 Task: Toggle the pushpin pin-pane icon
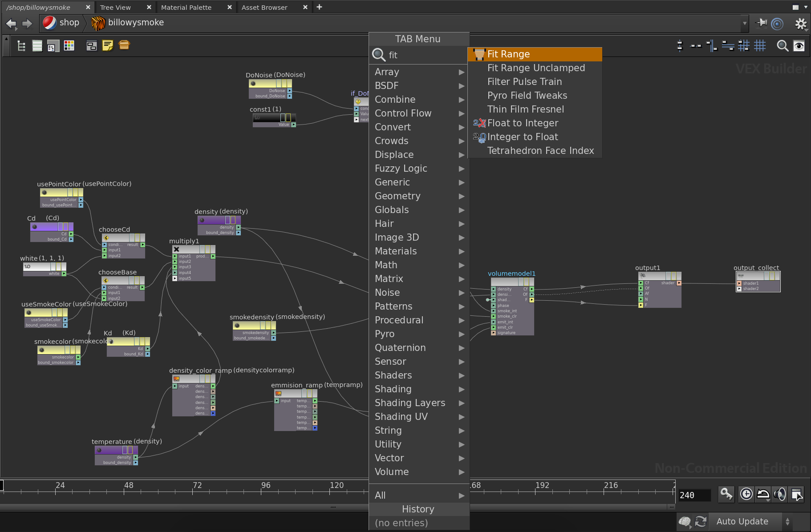(x=762, y=23)
